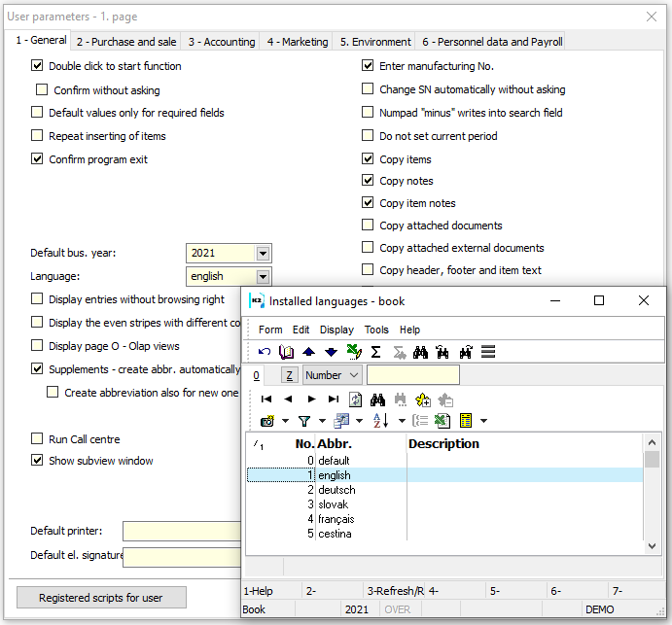Click the languages list scrollbar up arrow
This screenshot has height=625, width=672.
[x=652, y=442]
